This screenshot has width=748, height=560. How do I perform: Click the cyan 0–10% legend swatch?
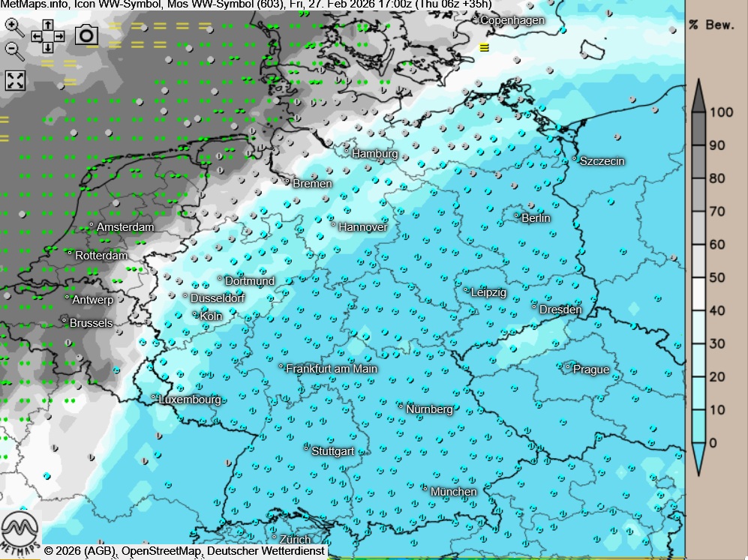pyautogui.click(x=698, y=426)
